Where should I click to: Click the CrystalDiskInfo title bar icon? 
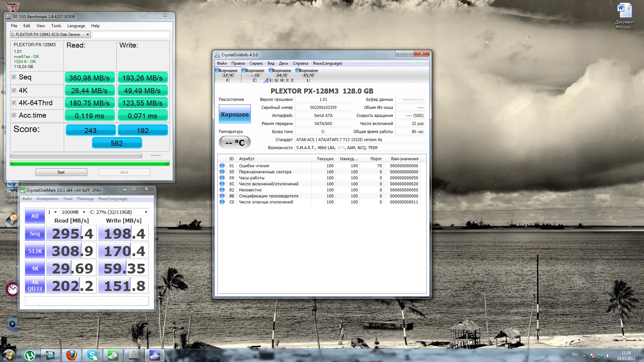pyautogui.click(x=217, y=55)
